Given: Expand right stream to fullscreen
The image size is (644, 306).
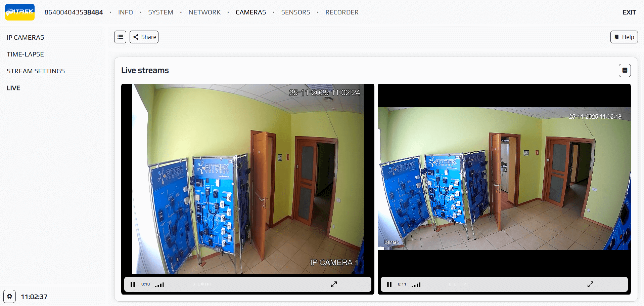Looking at the screenshot, I should point(590,284).
